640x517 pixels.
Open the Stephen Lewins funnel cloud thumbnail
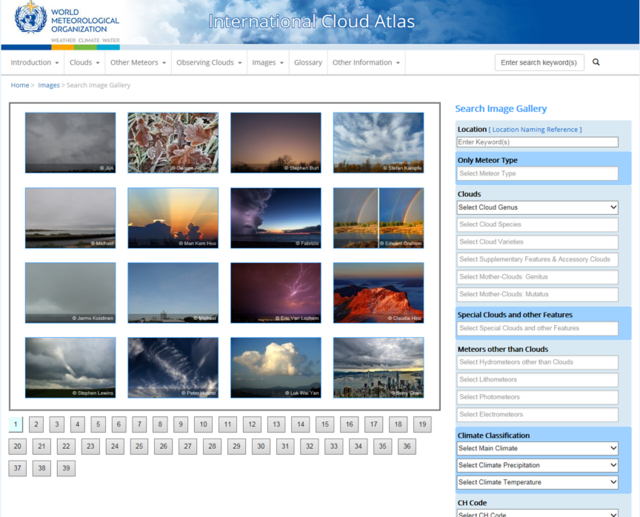[x=70, y=368]
